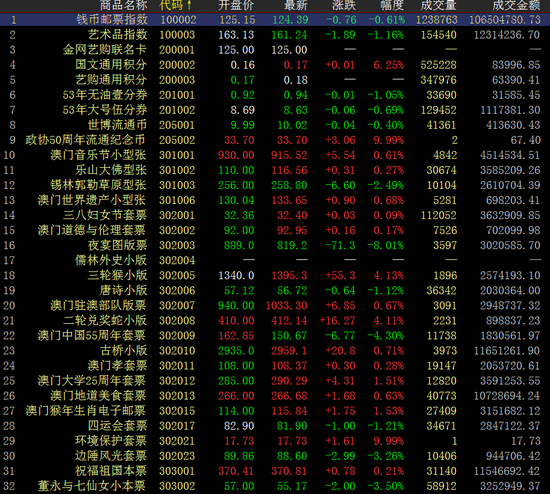Click code 301006

pos(177,200)
